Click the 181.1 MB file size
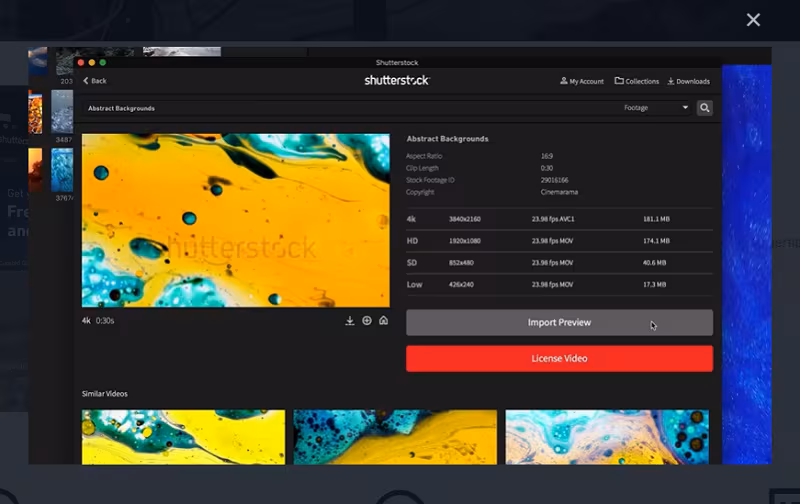Image resolution: width=800 pixels, height=504 pixels. (x=656, y=219)
